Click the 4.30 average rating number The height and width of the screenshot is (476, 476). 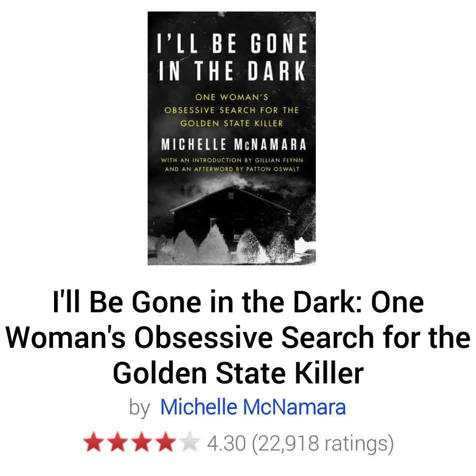[226, 443]
